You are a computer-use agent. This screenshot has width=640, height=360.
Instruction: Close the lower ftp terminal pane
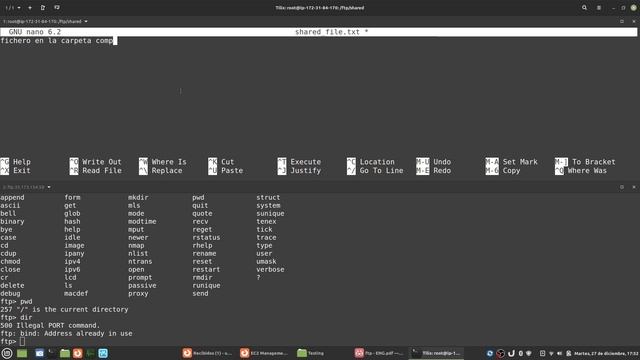click(634, 187)
